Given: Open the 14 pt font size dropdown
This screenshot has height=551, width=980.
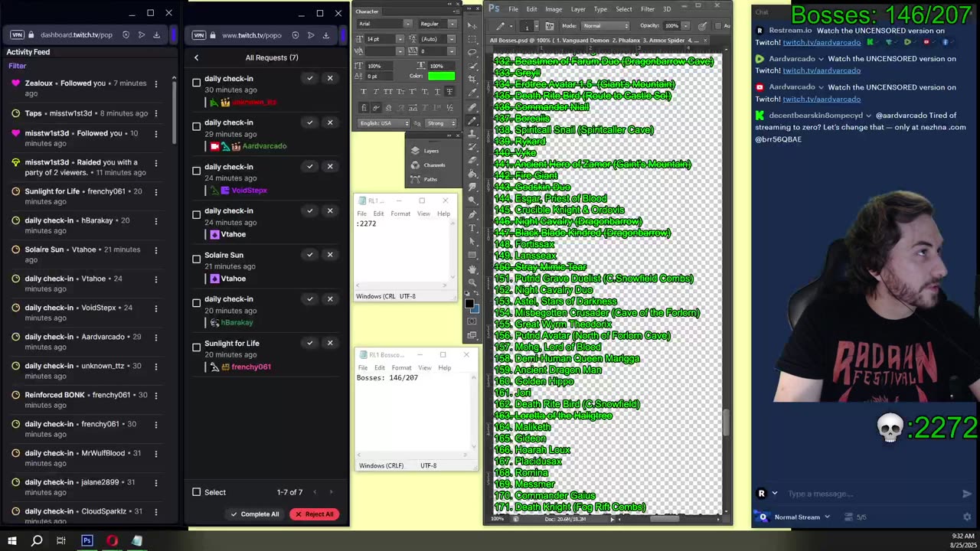Looking at the screenshot, I should 400,39.
